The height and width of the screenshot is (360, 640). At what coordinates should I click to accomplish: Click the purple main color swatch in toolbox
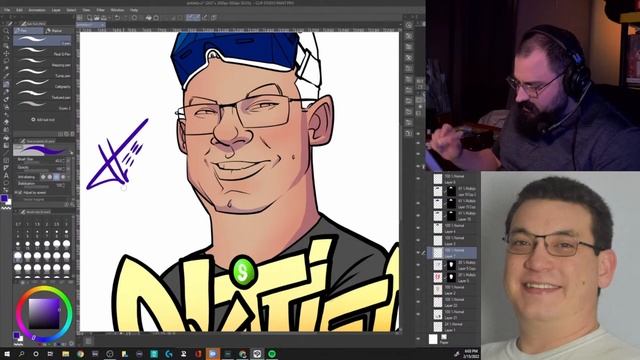click(x=4, y=198)
